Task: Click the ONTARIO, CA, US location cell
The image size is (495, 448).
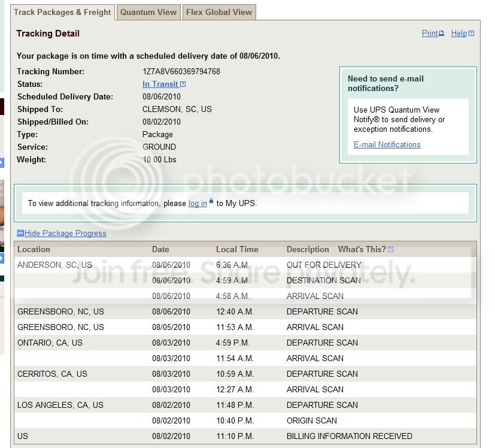Action: point(50,343)
